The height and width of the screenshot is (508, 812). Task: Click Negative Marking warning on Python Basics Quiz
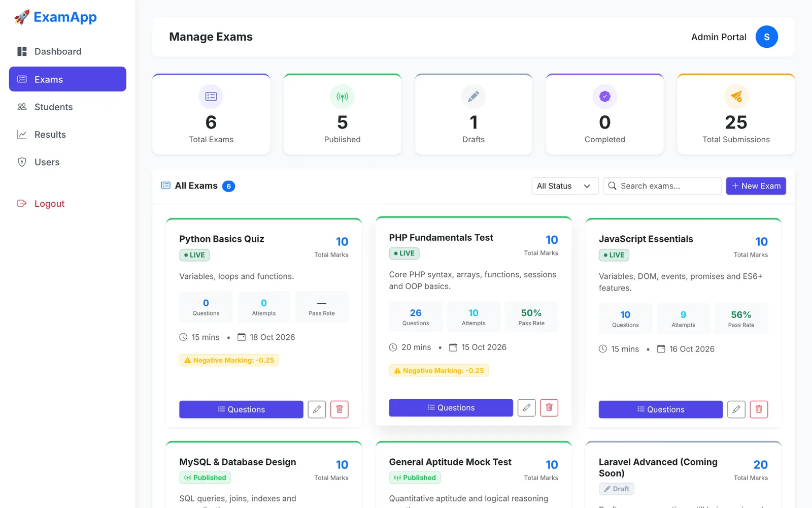point(229,360)
